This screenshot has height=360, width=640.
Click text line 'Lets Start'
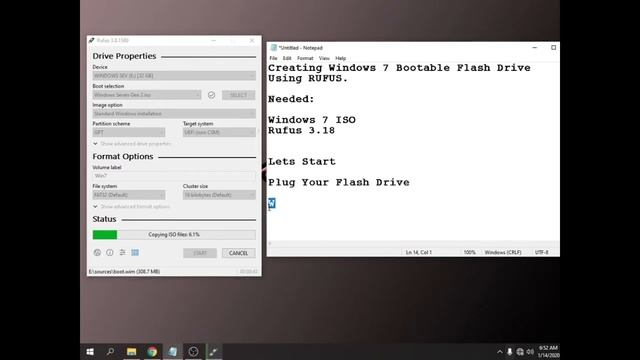[302, 162]
